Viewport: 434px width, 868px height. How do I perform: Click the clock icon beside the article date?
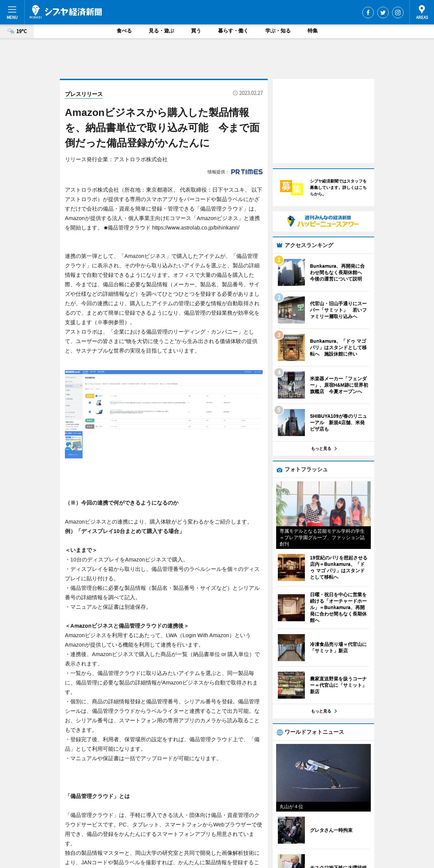pos(235,93)
